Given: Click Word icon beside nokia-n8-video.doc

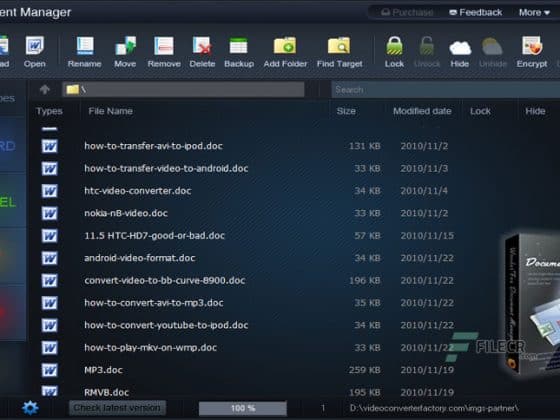Looking at the screenshot, I should click(x=50, y=213).
